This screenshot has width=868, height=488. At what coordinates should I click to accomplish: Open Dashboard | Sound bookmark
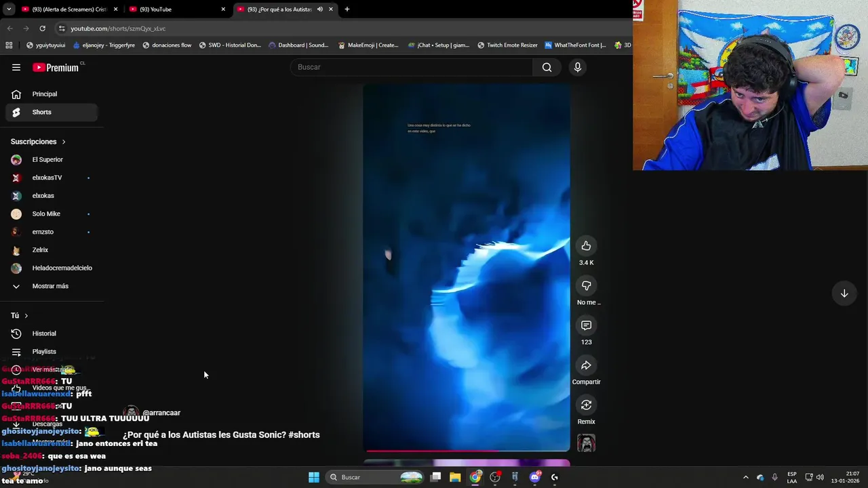[x=298, y=45]
